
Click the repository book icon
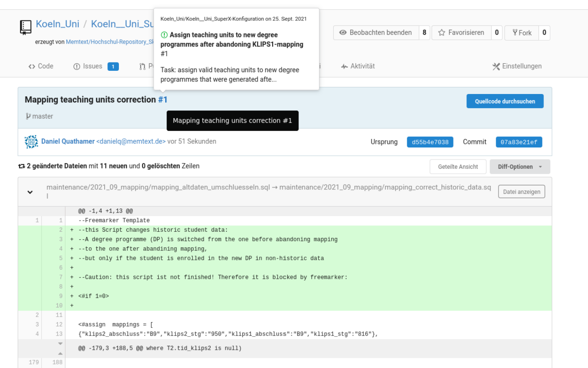[x=26, y=27]
